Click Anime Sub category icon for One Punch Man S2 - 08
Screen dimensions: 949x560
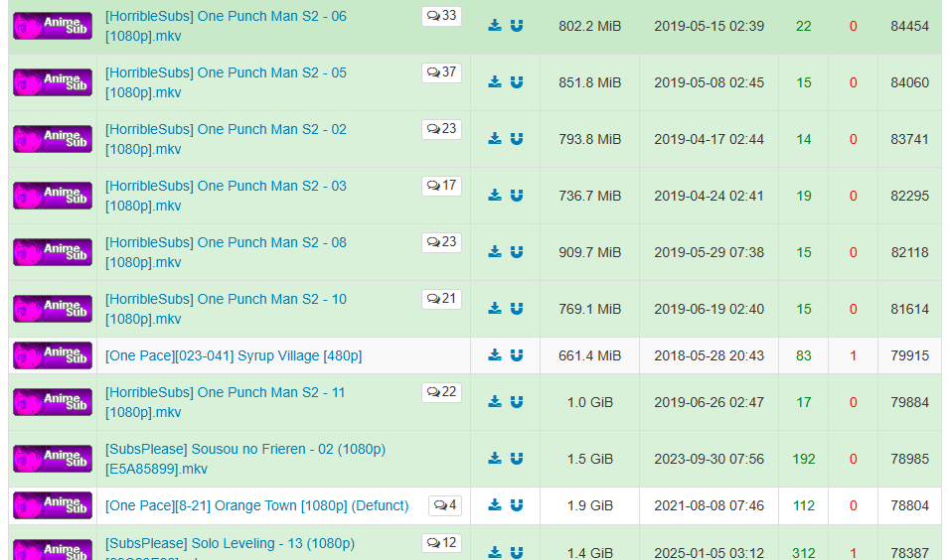53,252
